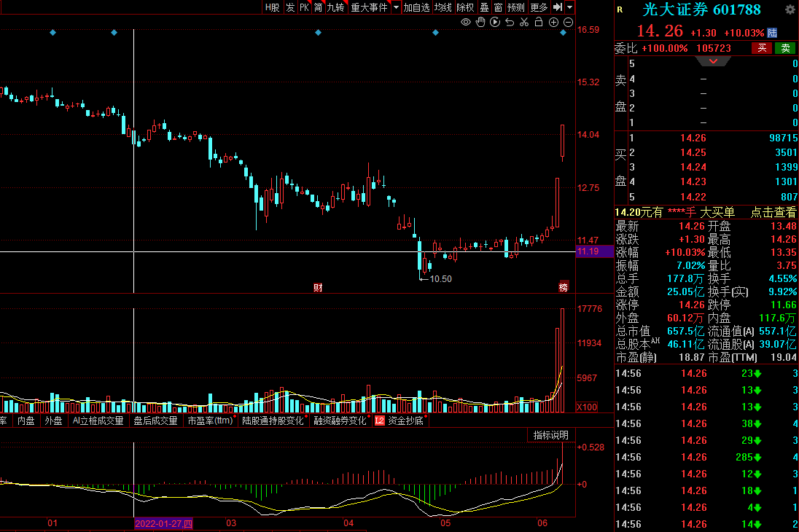
Task: Click the green 卖 sell button
Action: (785, 48)
